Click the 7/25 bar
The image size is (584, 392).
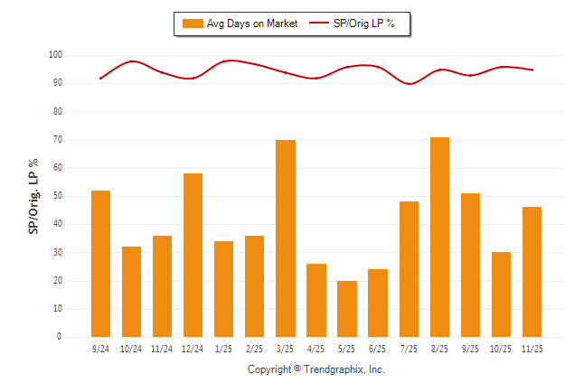409,269
